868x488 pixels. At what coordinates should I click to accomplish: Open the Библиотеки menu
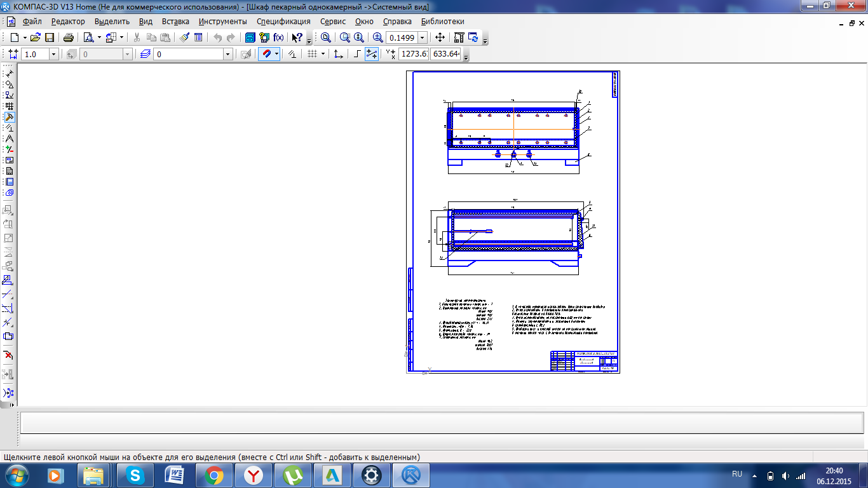click(442, 21)
